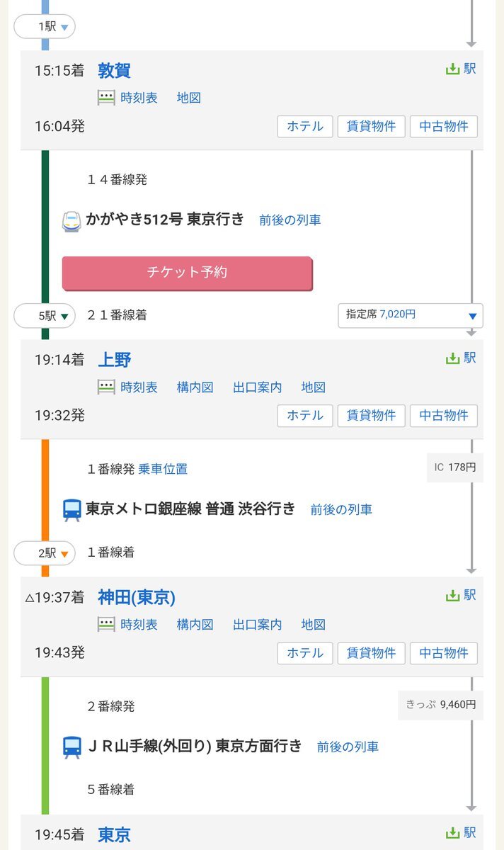Save 上野 station with download icon

(x=461, y=358)
